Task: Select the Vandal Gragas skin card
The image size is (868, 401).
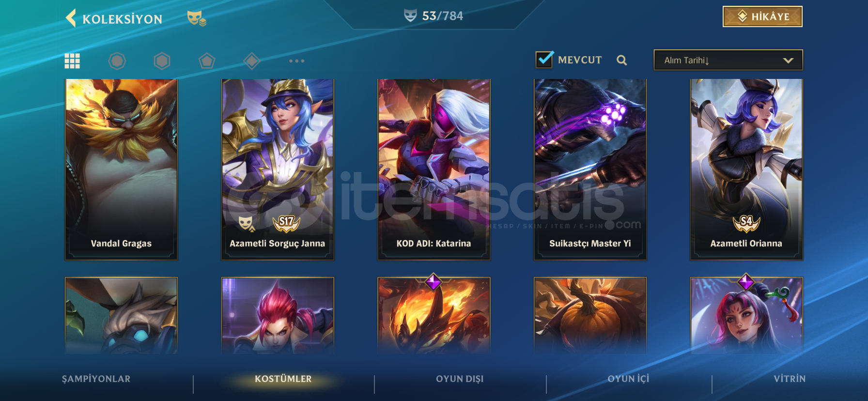Action: click(121, 170)
